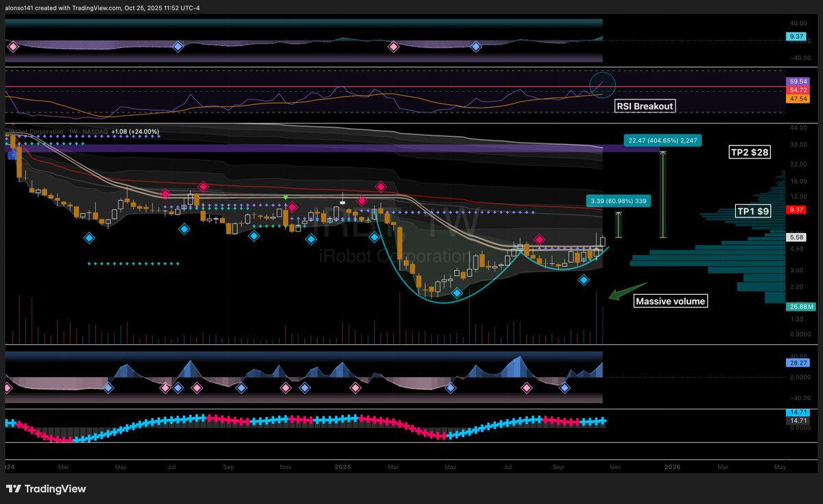823x504 pixels.
Task: Click the red 54.72 value tag
Action: [x=798, y=90]
